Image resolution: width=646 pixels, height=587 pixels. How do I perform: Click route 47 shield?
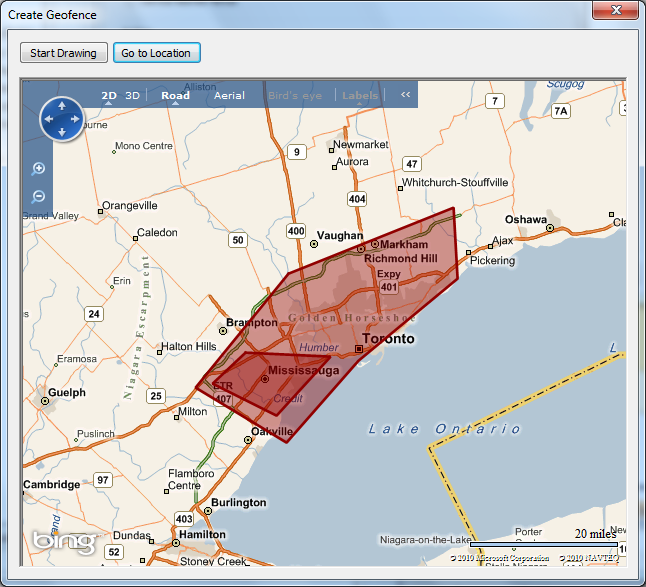click(412, 164)
